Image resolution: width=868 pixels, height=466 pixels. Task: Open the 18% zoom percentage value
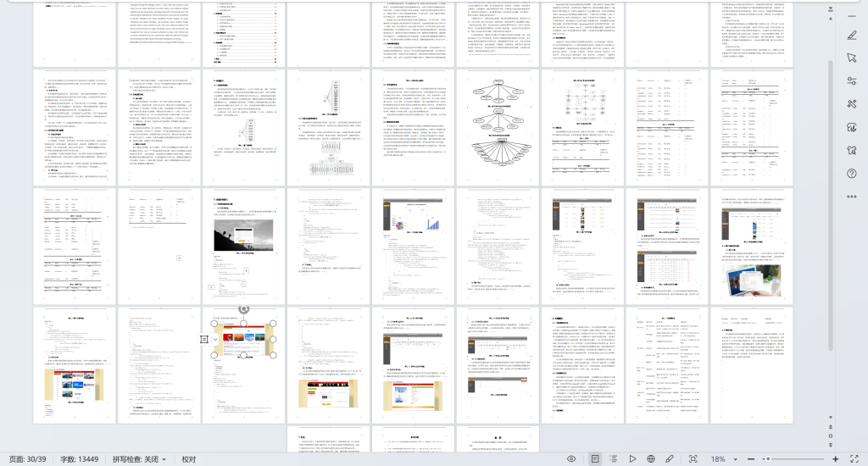(x=718, y=459)
